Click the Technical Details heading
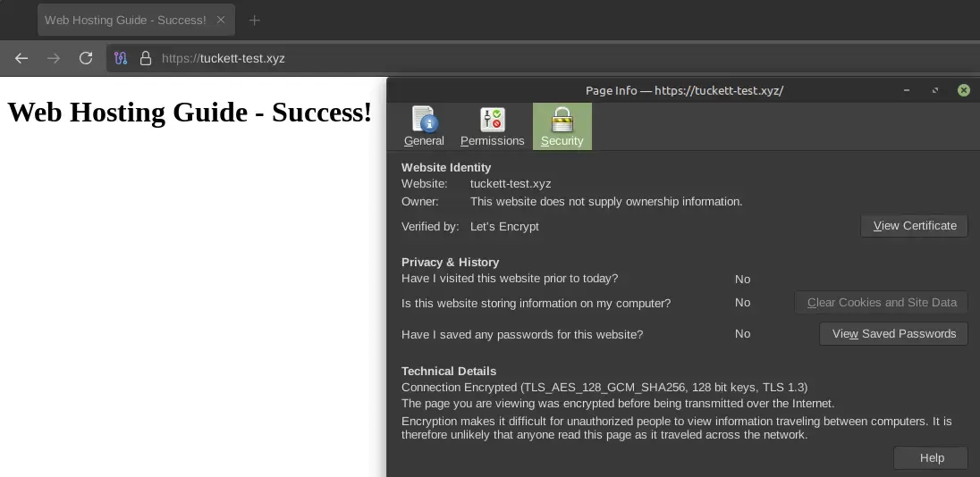 [x=449, y=371]
